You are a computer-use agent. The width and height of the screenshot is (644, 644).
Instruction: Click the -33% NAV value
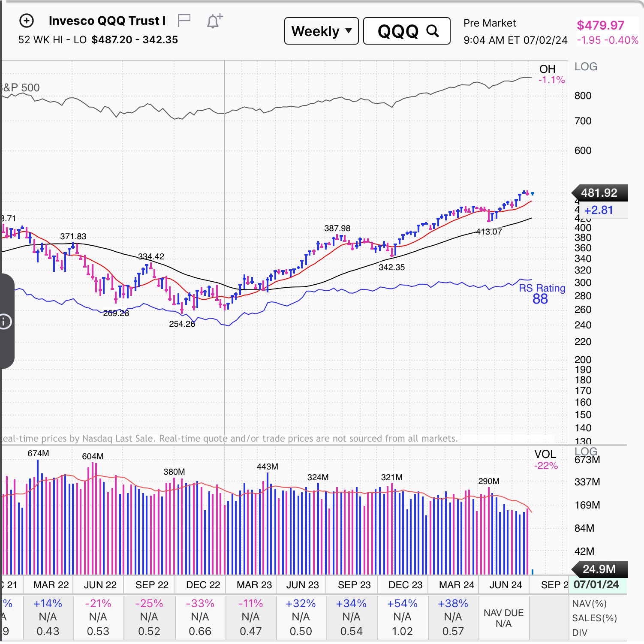coord(200,603)
